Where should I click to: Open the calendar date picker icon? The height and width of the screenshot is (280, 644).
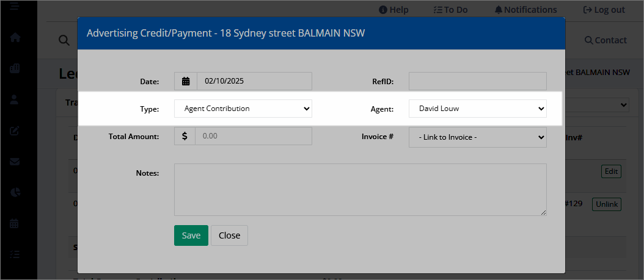186,81
